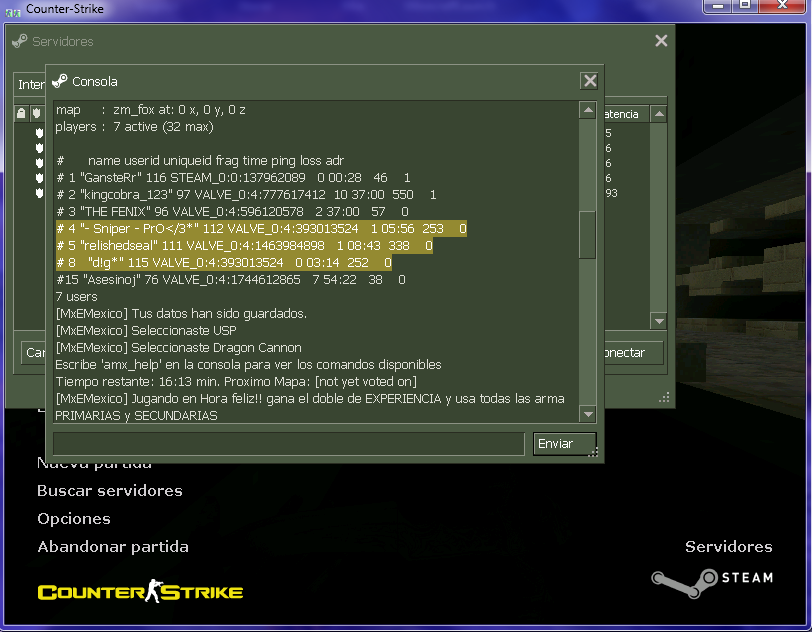Image resolution: width=812 pixels, height=632 pixels.
Task: Minimize the Counter-Strike window
Action: click(717, 6)
